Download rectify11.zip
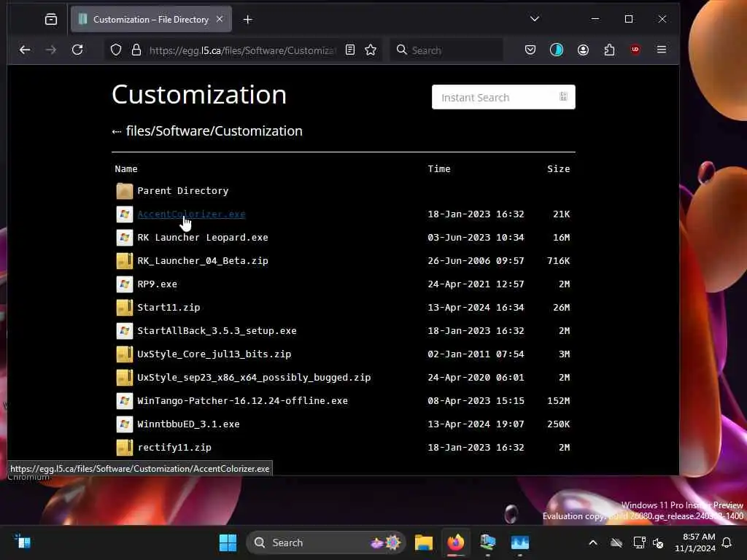 pos(174,448)
